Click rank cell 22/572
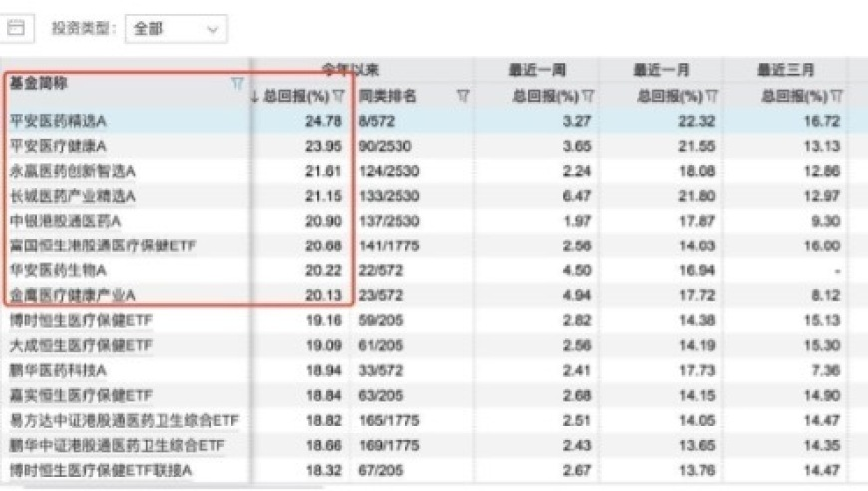Viewport: 868px width, 491px height. tap(381, 270)
